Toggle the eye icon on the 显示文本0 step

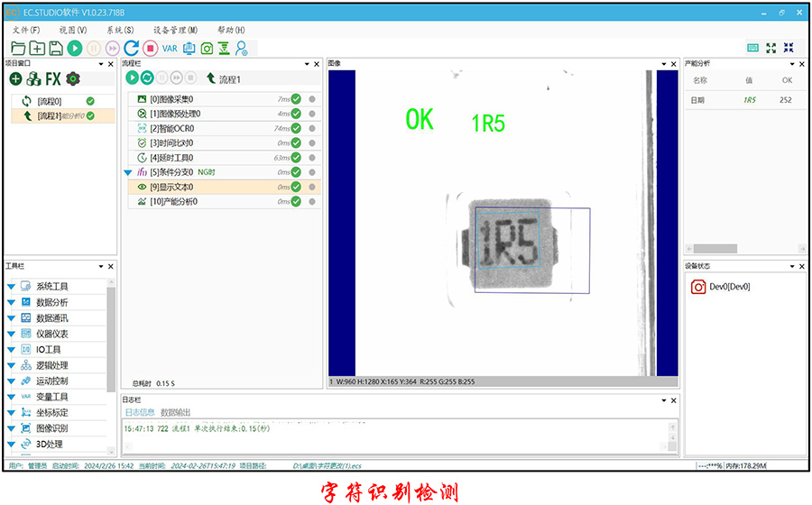pyautogui.click(x=142, y=187)
